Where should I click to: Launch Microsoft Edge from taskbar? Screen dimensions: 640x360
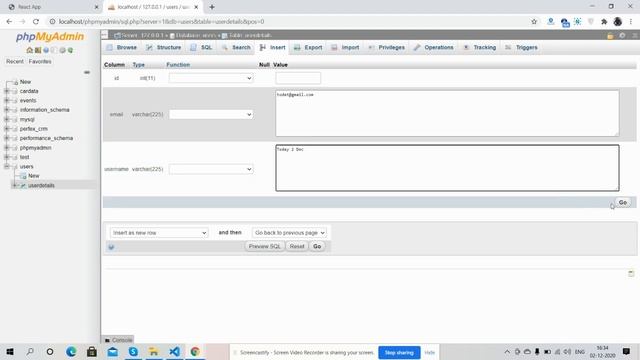pos(71,351)
